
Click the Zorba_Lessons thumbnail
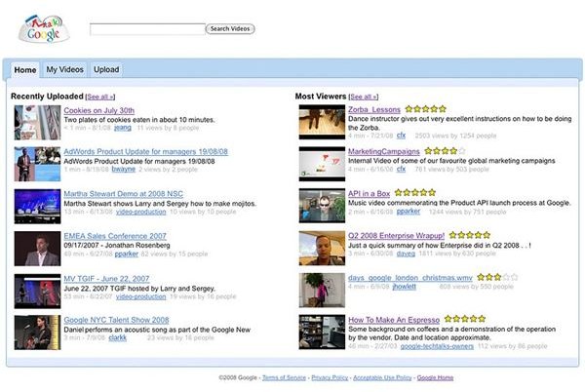coord(322,122)
